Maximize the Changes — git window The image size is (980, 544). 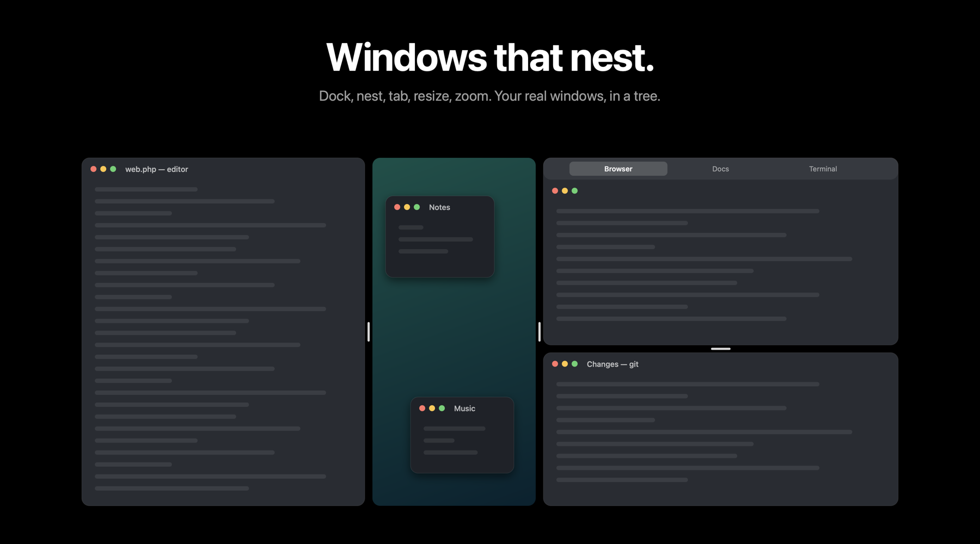pyautogui.click(x=575, y=364)
